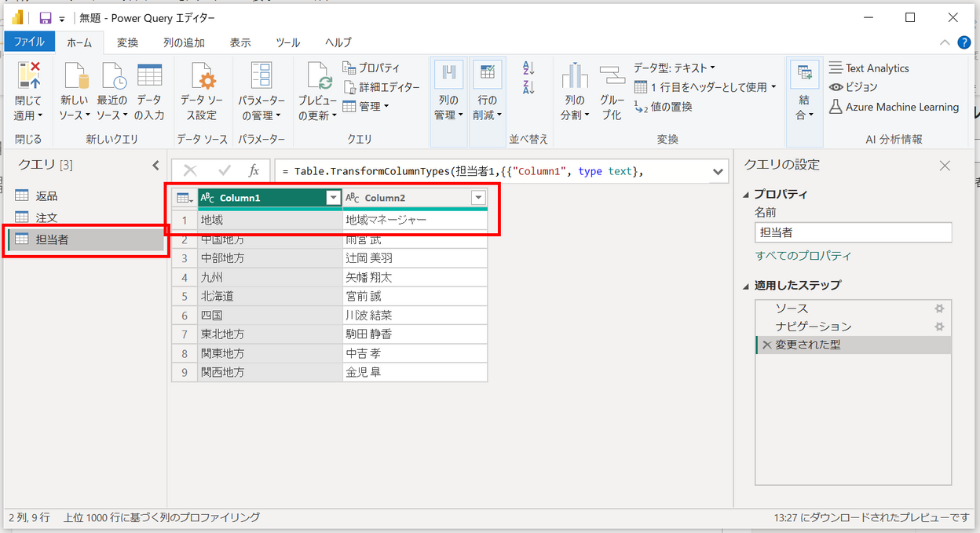Use first row as headers (1行目をヘッダーとして使用)
This screenshot has width=980, height=533.
705,87
